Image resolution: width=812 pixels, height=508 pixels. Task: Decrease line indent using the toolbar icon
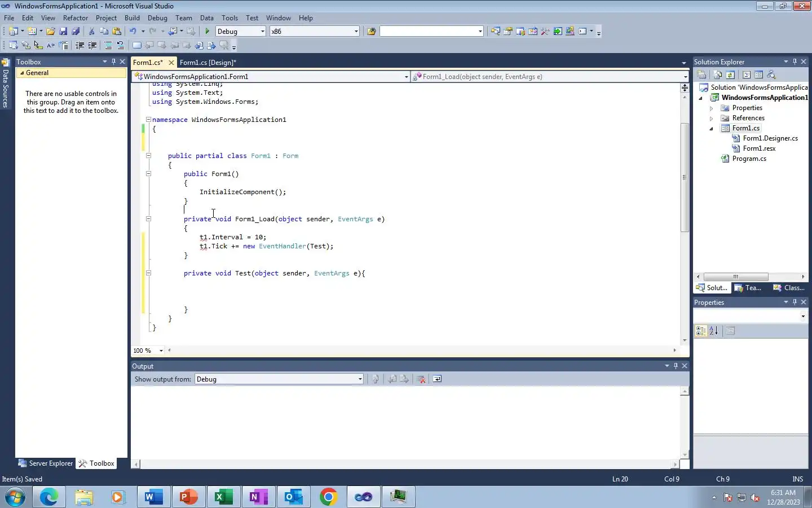[80, 46]
